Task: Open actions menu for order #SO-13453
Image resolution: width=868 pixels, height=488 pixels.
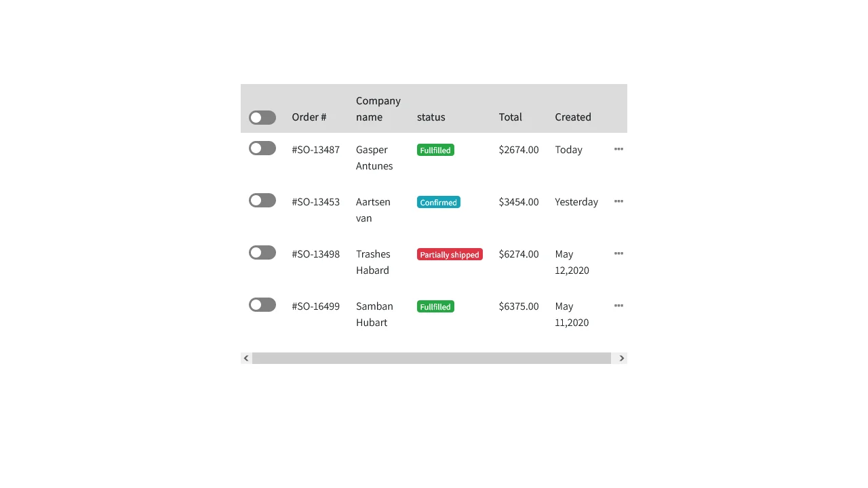Action: pos(618,201)
